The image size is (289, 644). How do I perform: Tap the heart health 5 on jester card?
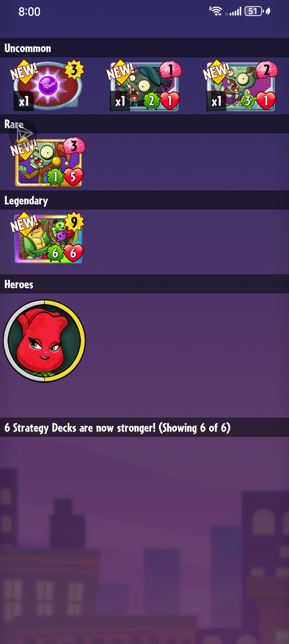[73, 177]
